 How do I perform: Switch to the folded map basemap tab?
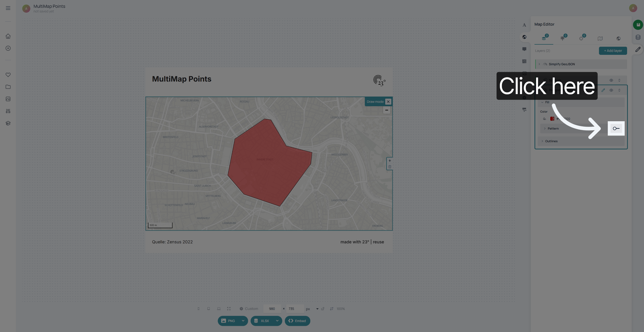click(x=600, y=38)
